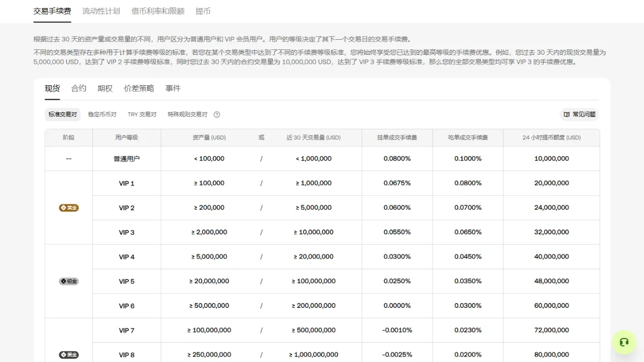Click the VIP 6 row label
This screenshot has width=644, height=362.
pos(127,306)
